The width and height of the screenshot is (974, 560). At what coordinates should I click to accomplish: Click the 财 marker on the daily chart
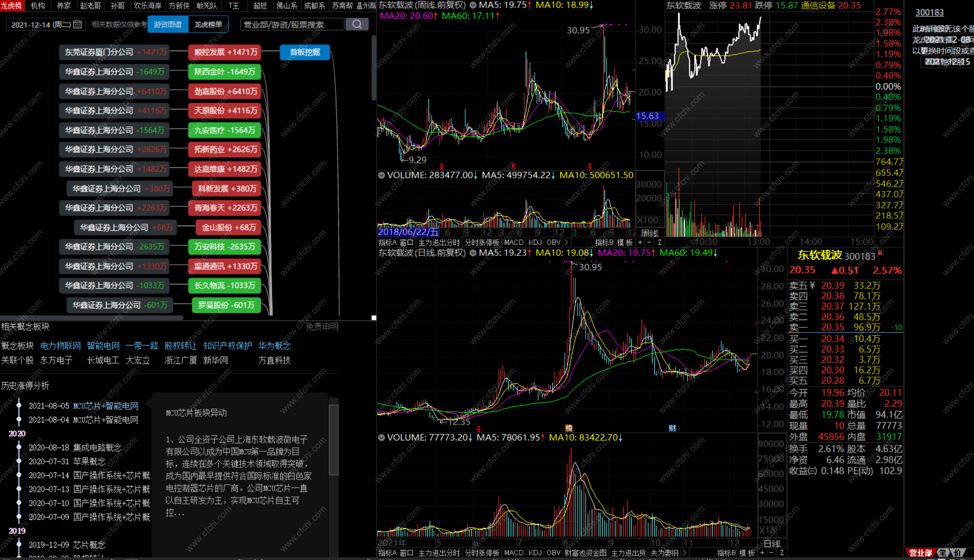point(672,428)
